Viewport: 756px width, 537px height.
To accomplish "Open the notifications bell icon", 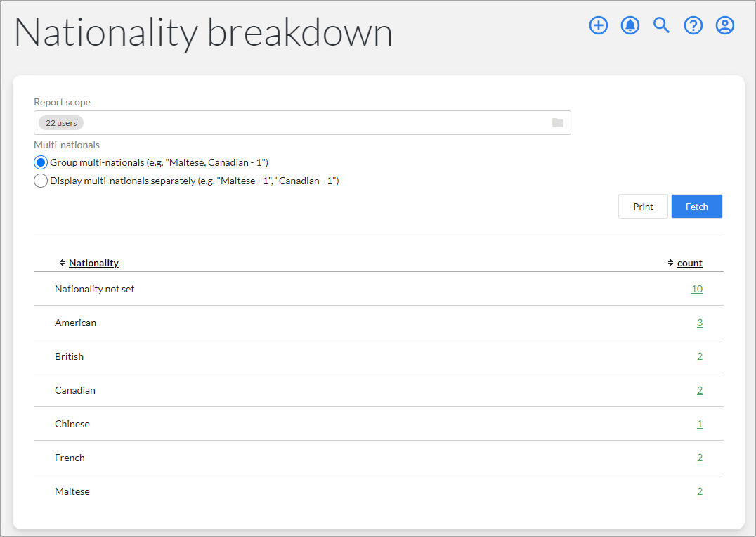I will tap(630, 25).
